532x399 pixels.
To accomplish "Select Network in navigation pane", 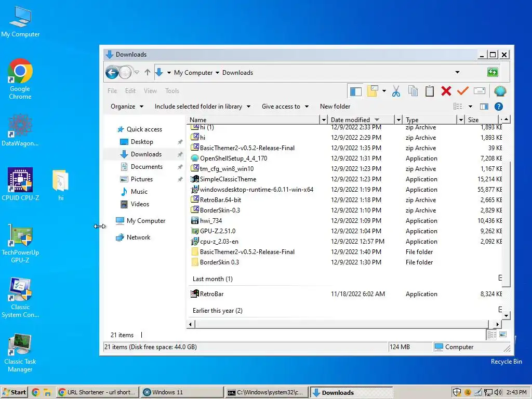I will pyautogui.click(x=138, y=237).
